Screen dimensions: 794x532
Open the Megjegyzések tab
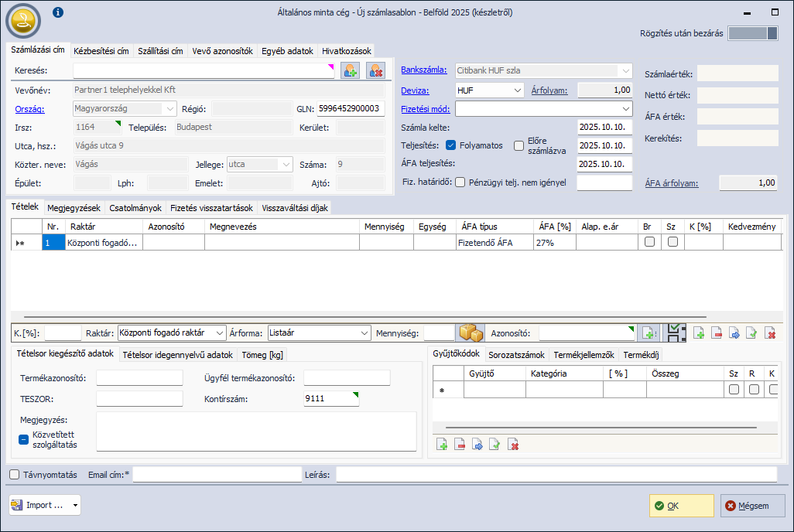(74, 208)
